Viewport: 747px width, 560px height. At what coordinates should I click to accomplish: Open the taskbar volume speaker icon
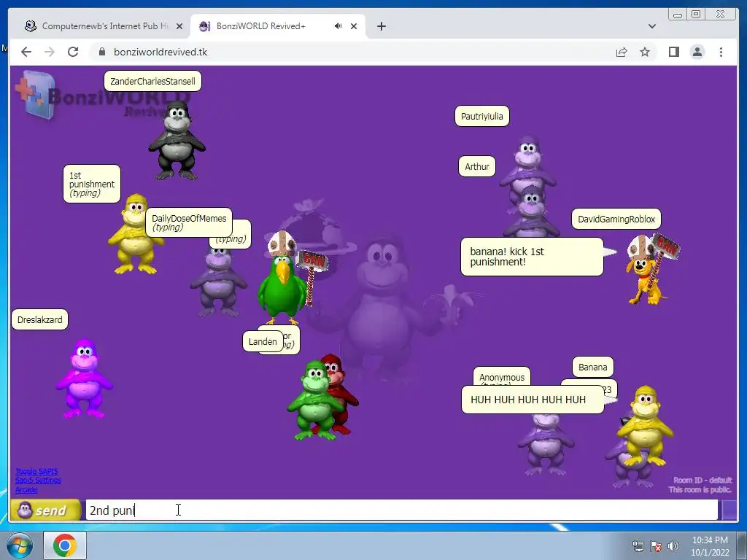click(x=673, y=546)
